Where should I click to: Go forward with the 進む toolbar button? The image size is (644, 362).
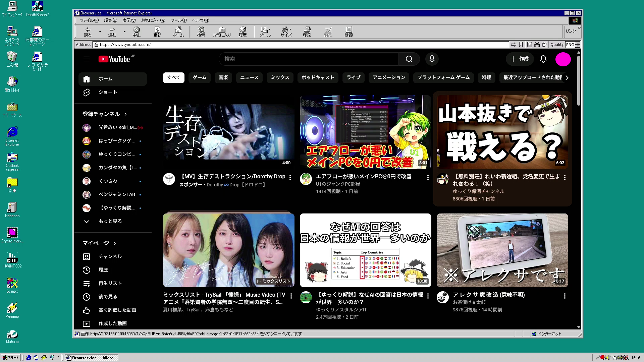112,32
